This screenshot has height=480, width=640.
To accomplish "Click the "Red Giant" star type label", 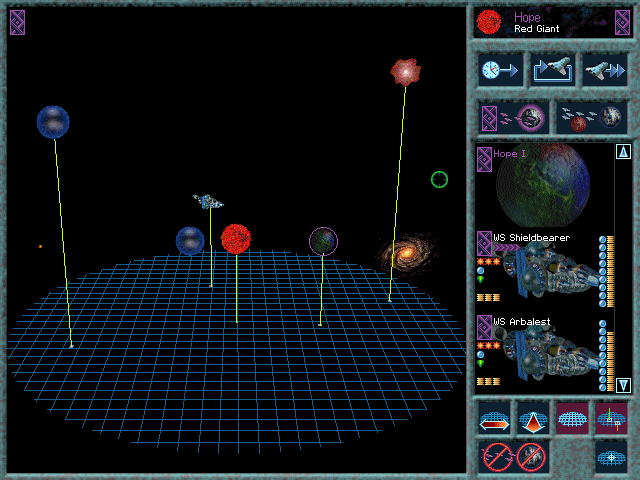I will pos(536,29).
